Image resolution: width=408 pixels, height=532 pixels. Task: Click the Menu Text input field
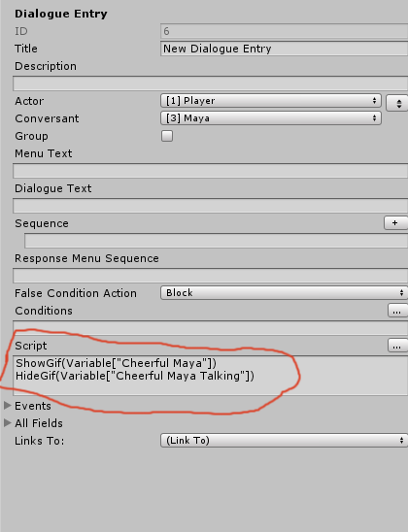(211, 171)
